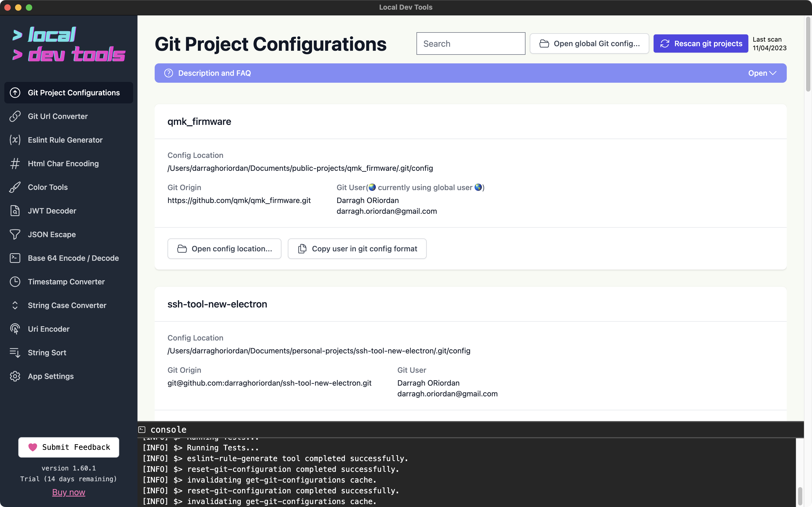The width and height of the screenshot is (812, 507).
Task: Click the Uri Encoder fingerprint icon
Action: [x=15, y=329]
